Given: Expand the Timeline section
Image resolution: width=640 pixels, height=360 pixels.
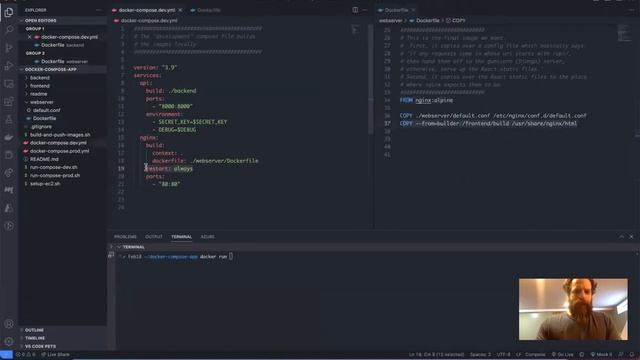Looking at the screenshot, I should (x=35, y=338).
